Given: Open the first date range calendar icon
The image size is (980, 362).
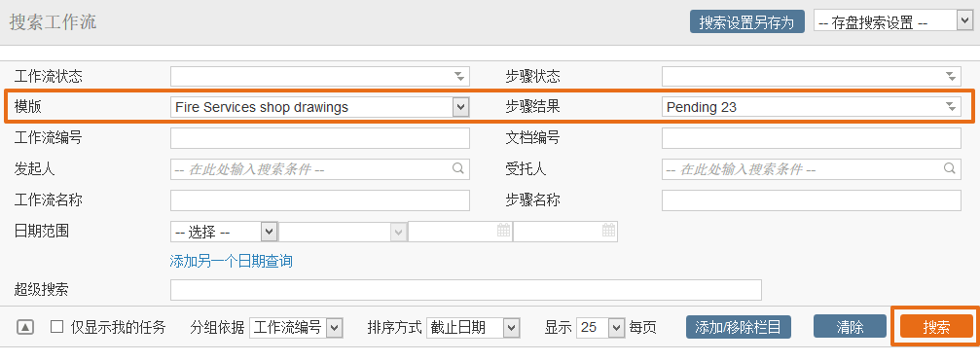Looking at the screenshot, I should tap(504, 231).
